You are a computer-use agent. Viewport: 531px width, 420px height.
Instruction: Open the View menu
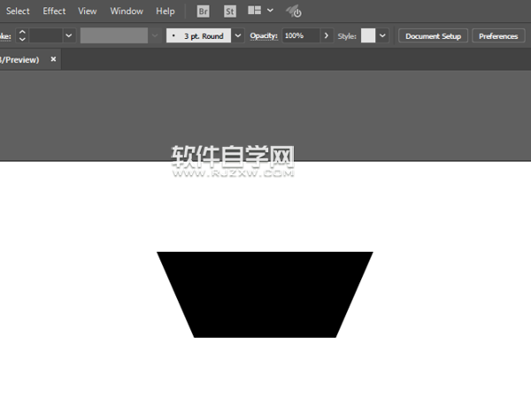click(x=87, y=11)
